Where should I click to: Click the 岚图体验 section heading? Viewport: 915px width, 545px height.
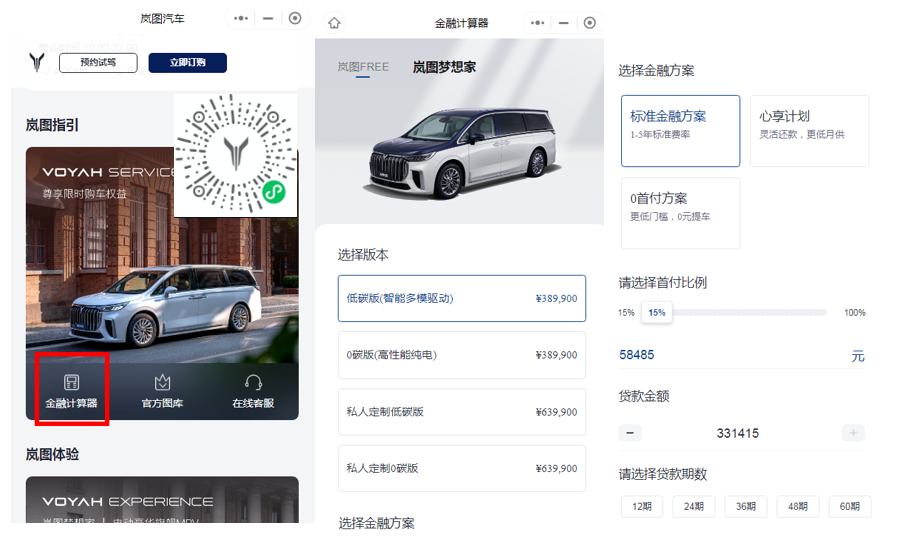(x=52, y=454)
